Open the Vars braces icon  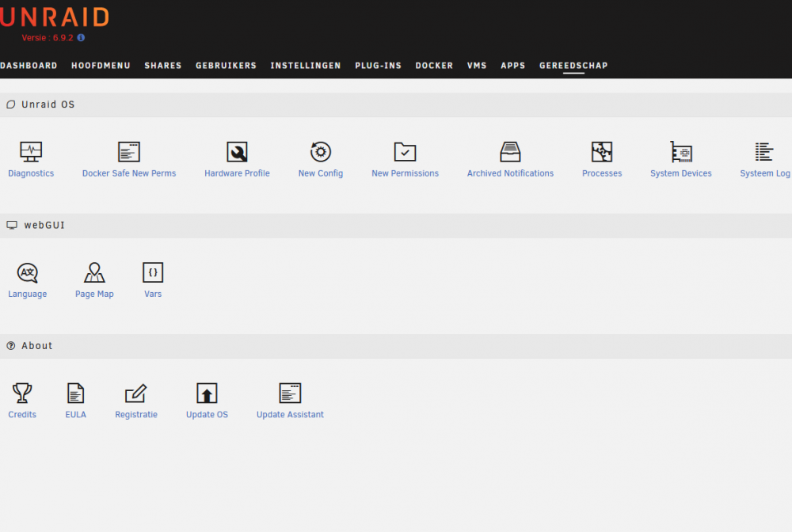coord(153,272)
